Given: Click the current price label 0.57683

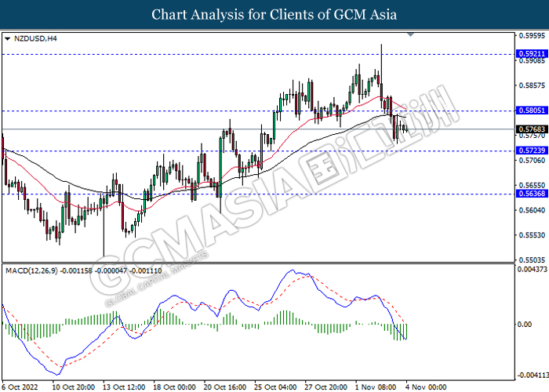Looking at the screenshot, I should (532, 129).
